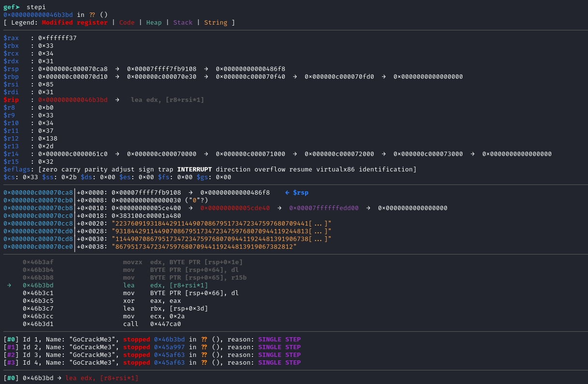Click the arrow after $rip address value
The image size is (588, 384).
pos(117,100)
